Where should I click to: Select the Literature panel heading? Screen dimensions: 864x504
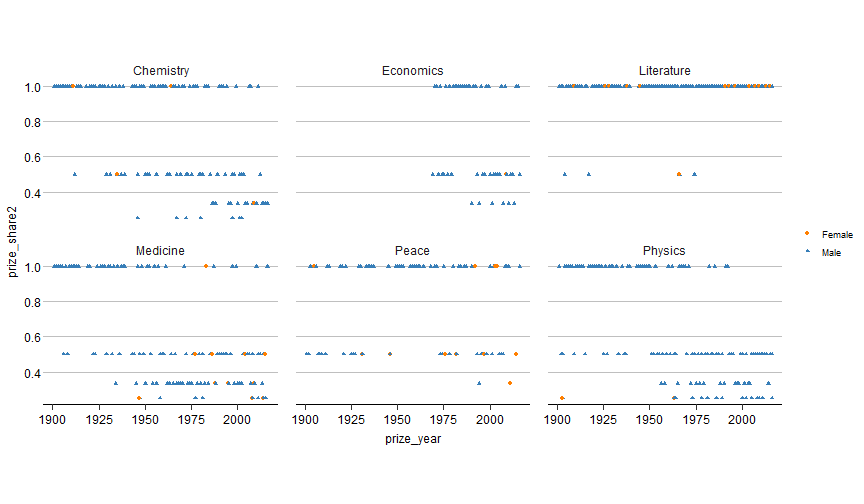coord(664,71)
